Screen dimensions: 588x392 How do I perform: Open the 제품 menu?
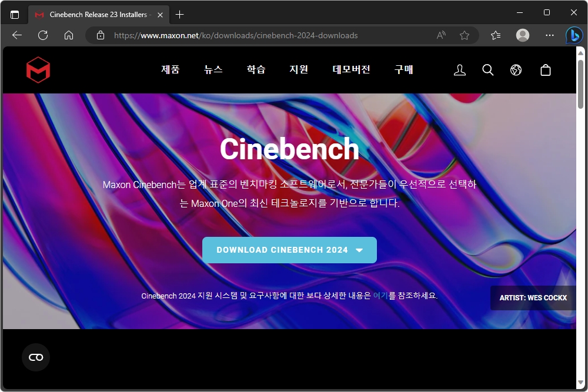(x=171, y=69)
